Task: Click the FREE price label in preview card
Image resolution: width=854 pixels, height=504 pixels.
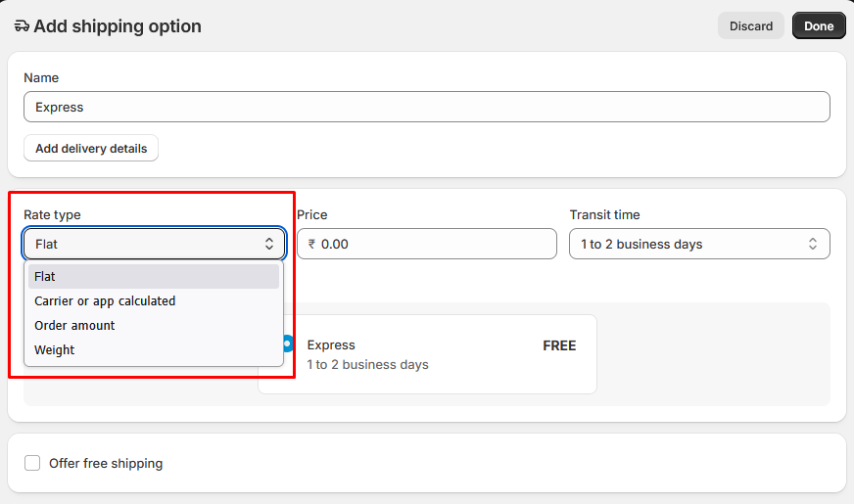Action: click(x=559, y=345)
